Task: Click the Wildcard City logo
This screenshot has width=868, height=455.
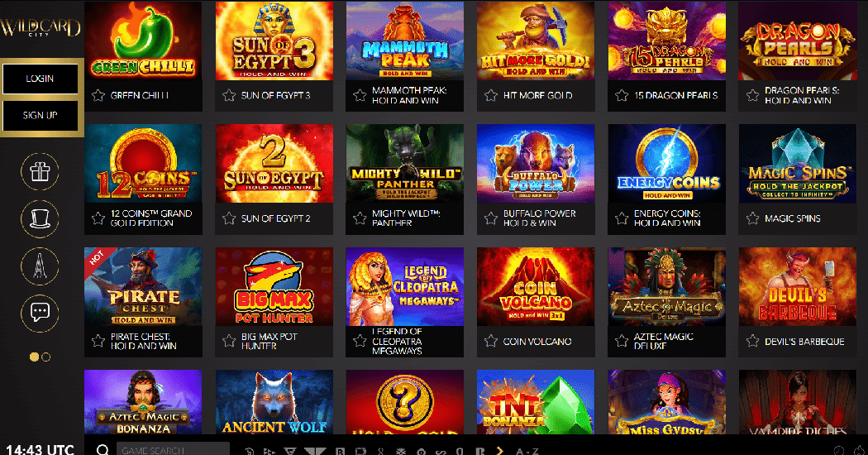Action: (x=40, y=26)
